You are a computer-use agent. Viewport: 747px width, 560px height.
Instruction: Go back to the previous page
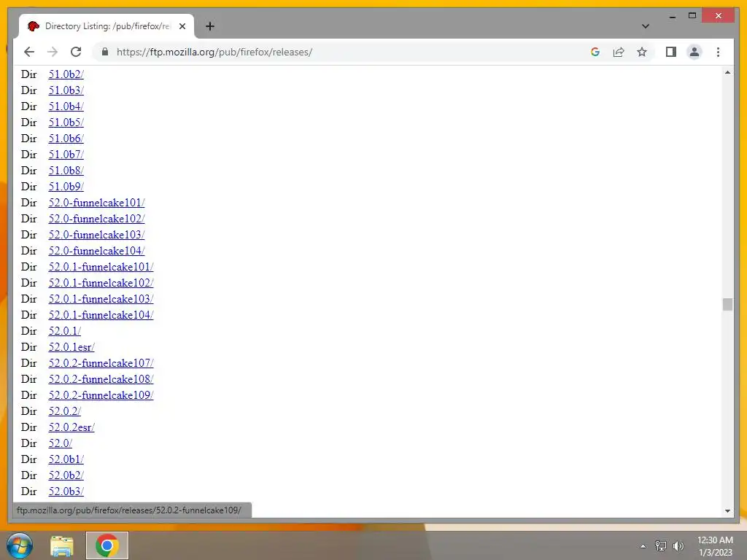click(29, 52)
